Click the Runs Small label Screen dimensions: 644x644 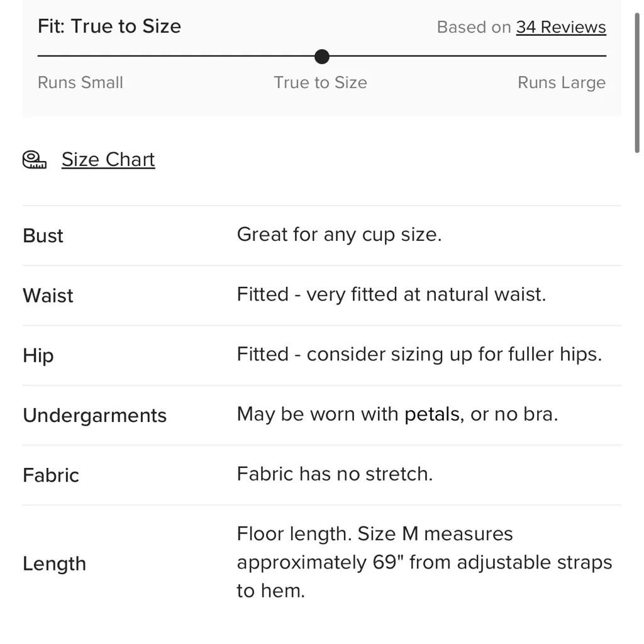pos(80,82)
